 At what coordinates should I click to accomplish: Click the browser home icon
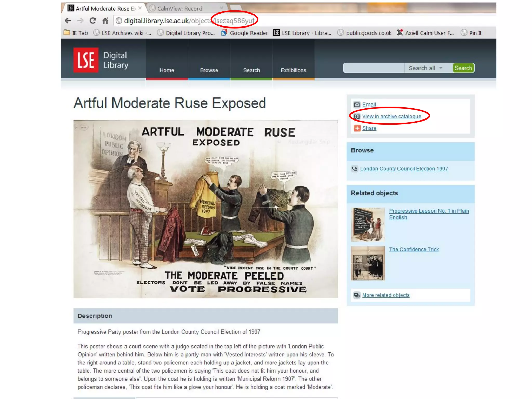(x=105, y=21)
